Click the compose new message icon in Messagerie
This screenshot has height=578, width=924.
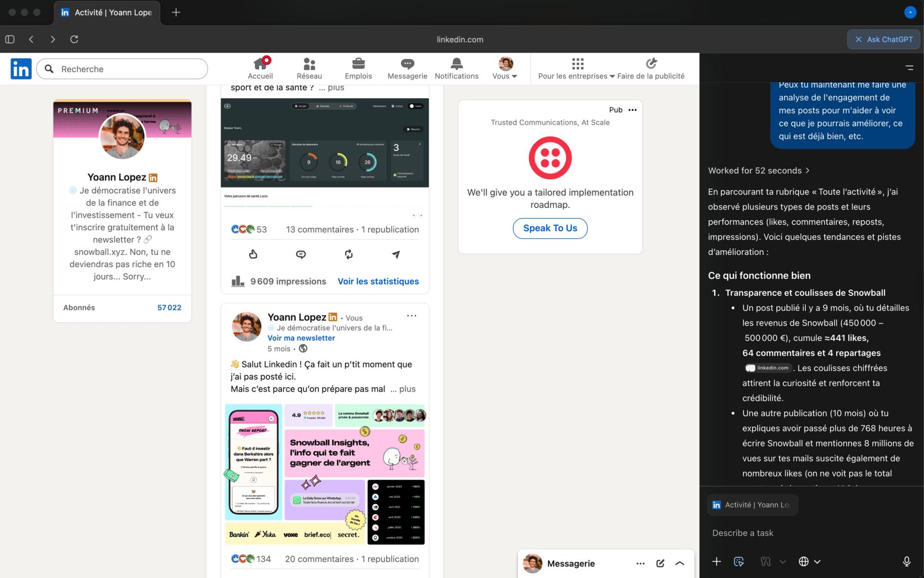(660, 563)
